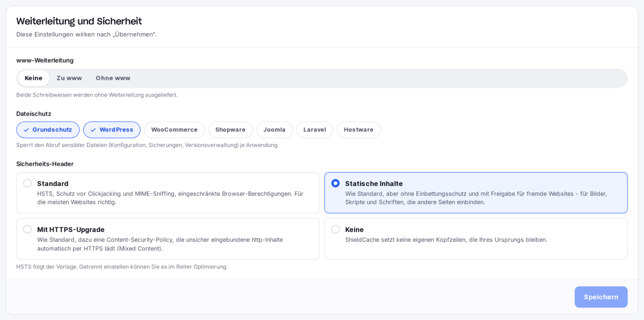
Task: Select the Keine security header radio
Action: (335, 229)
